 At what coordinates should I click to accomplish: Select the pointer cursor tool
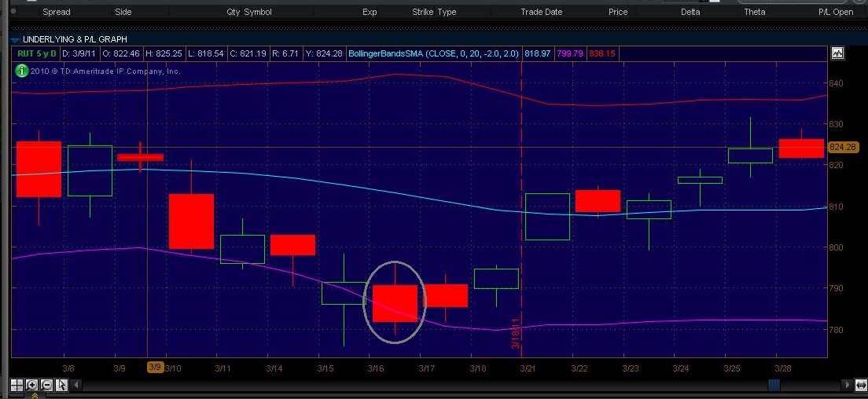tap(62, 385)
